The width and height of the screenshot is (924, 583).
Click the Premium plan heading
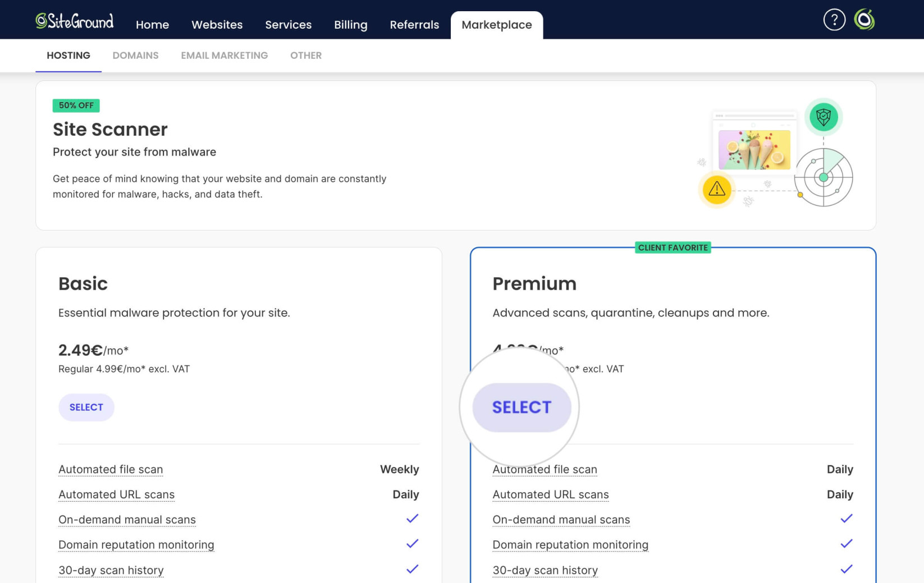click(x=534, y=284)
